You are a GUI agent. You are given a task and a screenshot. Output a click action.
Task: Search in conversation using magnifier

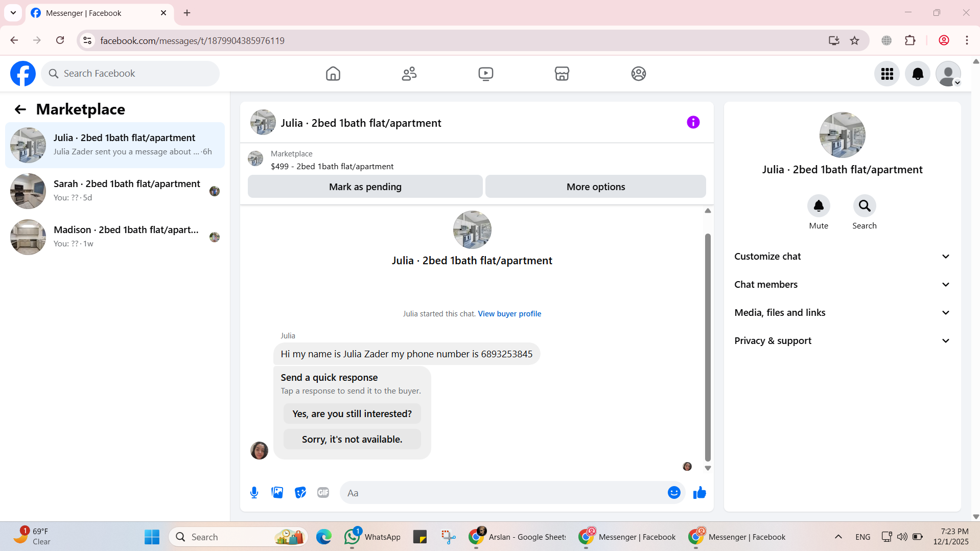[x=865, y=206]
